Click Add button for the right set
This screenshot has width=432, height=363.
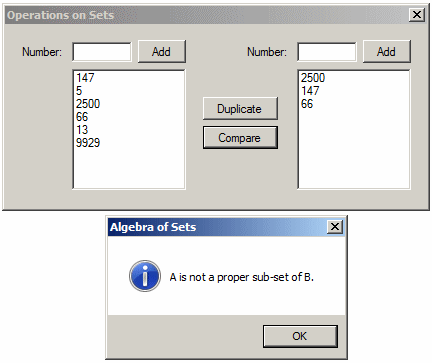[387, 52]
